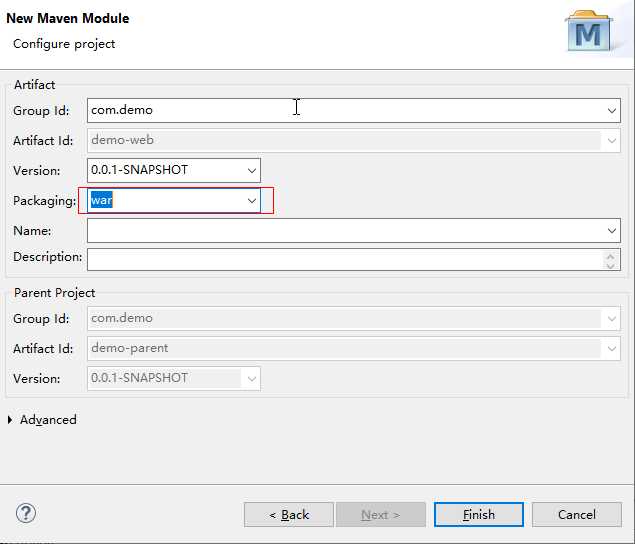Open the Packaging dropdown arrow

pos(252,201)
